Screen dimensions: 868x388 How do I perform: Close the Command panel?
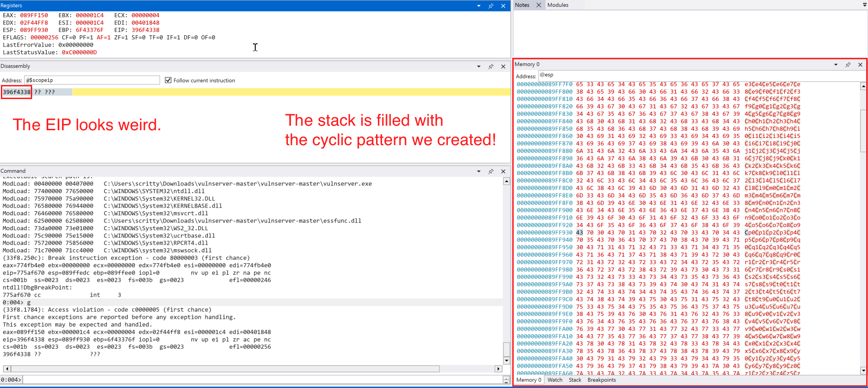point(503,171)
